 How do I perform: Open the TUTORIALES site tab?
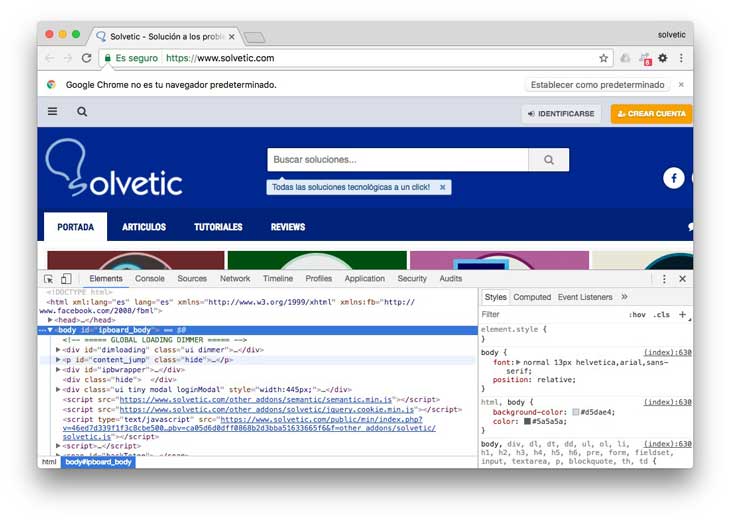click(x=218, y=227)
